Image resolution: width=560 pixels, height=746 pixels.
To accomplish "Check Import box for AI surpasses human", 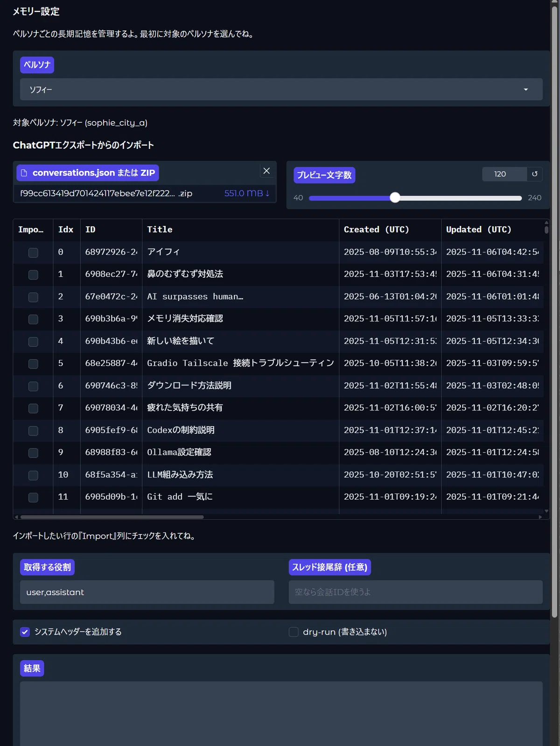I will click(x=33, y=297).
